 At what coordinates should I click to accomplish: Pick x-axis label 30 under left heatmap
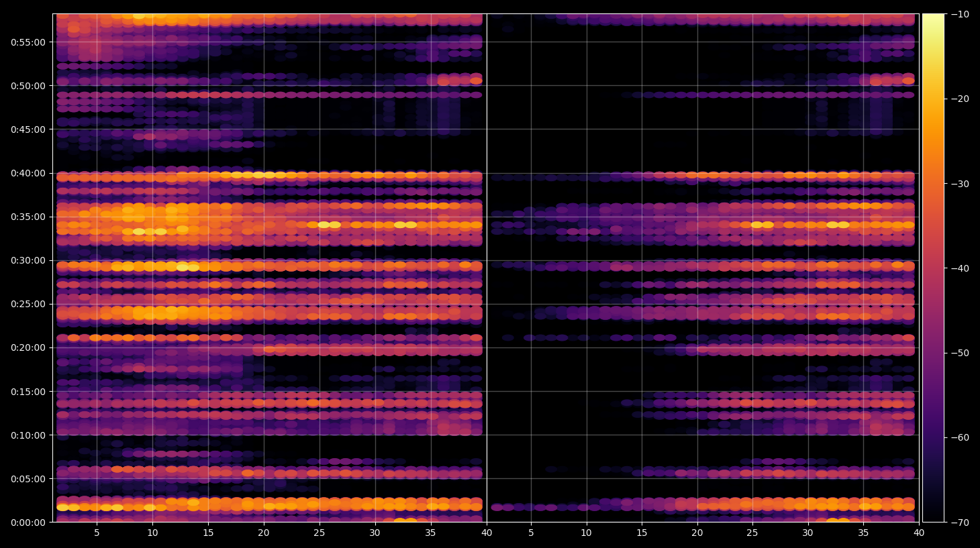pos(375,533)
